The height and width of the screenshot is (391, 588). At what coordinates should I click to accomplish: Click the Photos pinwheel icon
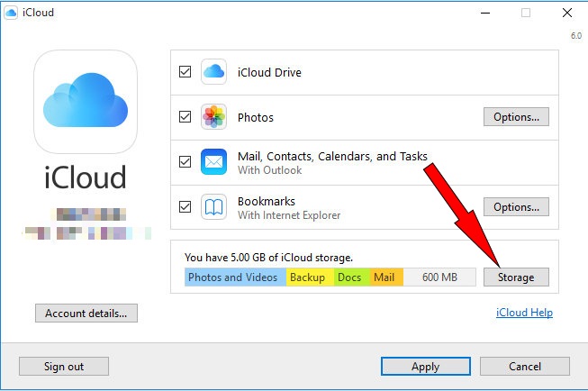pos(213,117)
